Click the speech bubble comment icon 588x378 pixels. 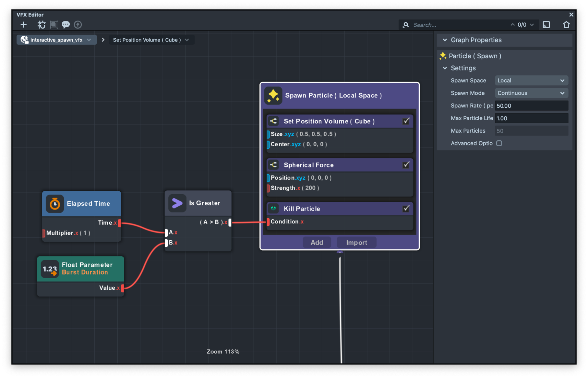point(66,25)
